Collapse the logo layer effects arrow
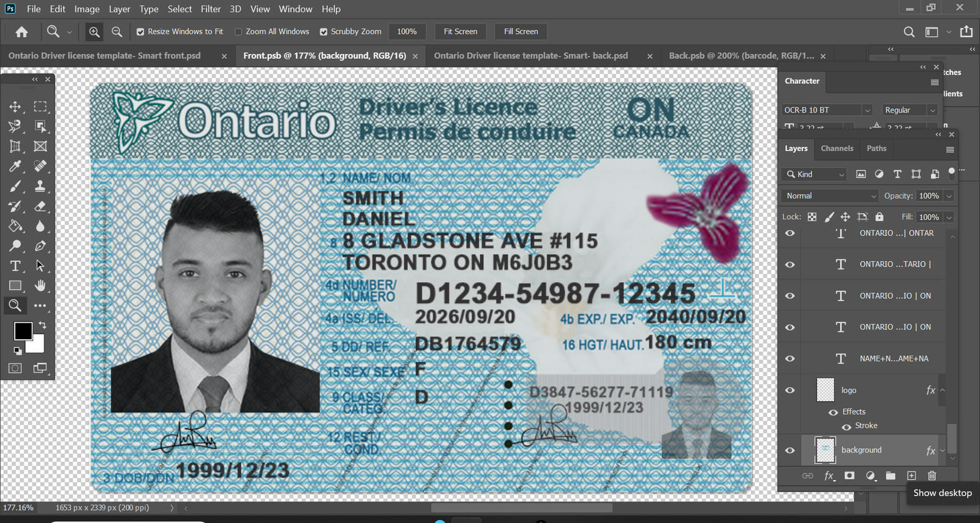 tap(943, 390)
